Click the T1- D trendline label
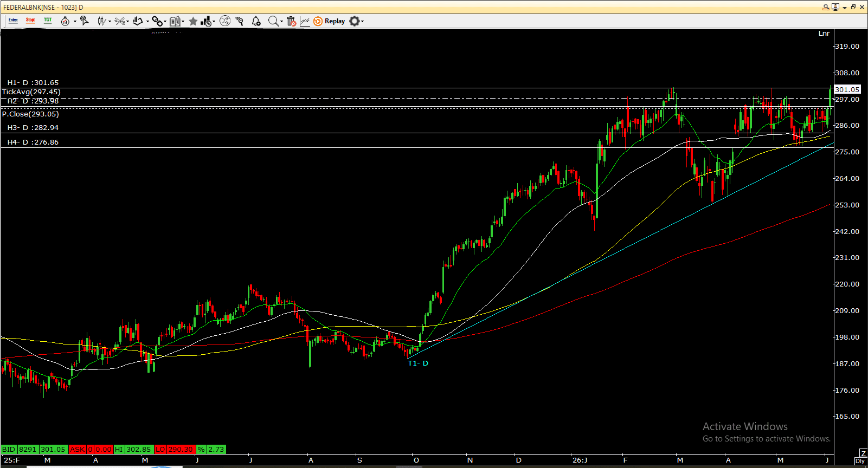868x468 pixels. 418,363
